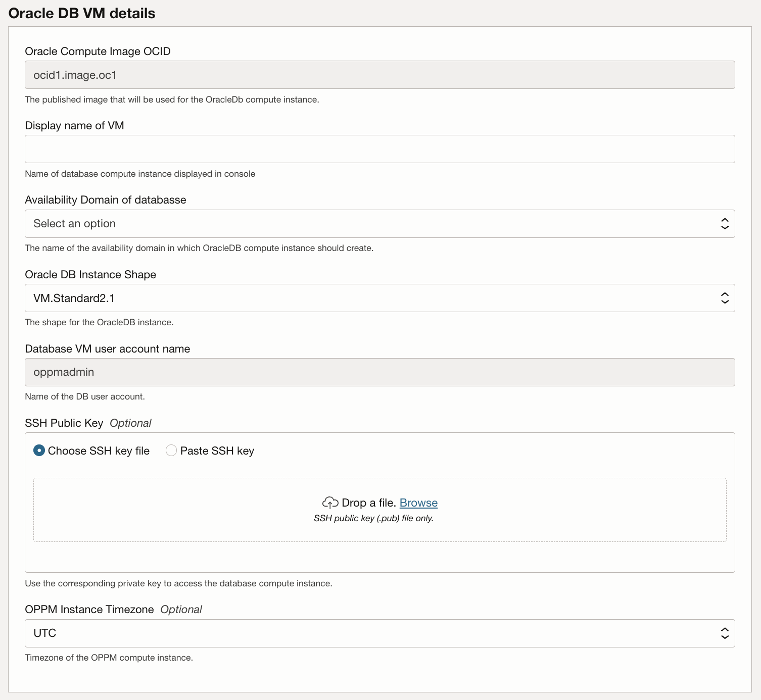Select VM.Standard2.1 in the shape selector
Image resolution: width=761 pixels, height=700 pixels.
(x=75, y=298)
